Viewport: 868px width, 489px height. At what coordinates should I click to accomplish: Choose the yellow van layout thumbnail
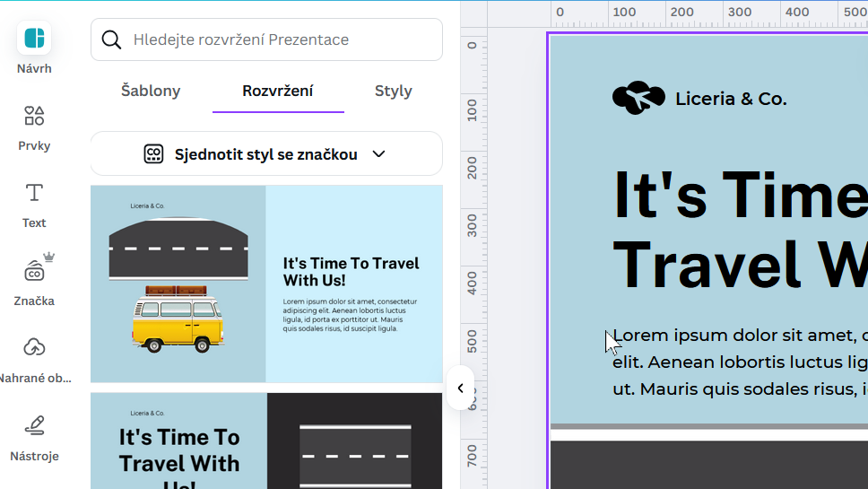point(266,284)
